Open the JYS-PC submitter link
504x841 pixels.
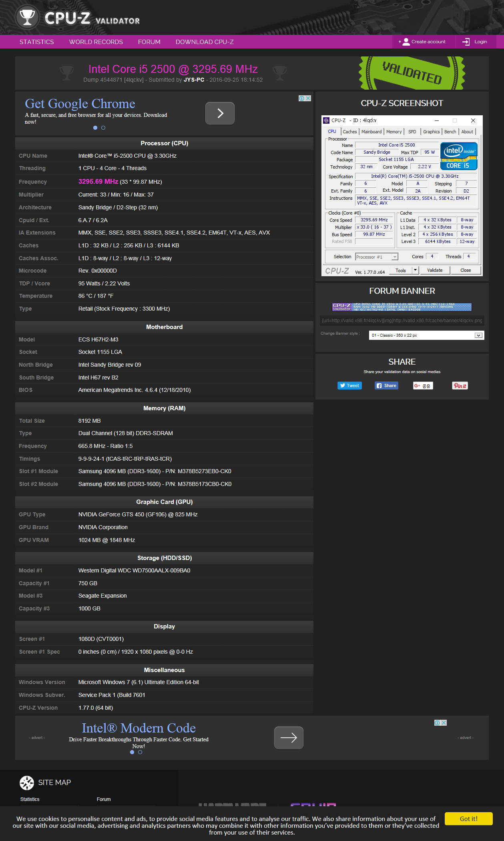(194, 80)
